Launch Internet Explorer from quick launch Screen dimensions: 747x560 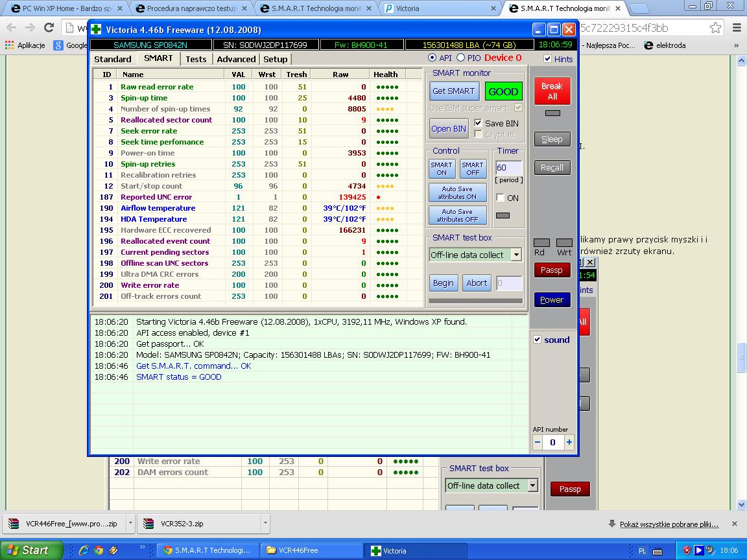click(84, 550)
